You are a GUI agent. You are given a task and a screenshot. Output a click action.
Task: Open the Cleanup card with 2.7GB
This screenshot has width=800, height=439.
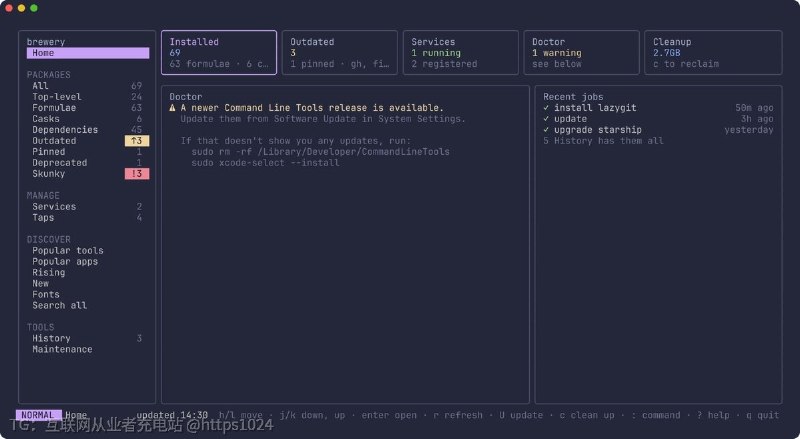pos(713,53)
